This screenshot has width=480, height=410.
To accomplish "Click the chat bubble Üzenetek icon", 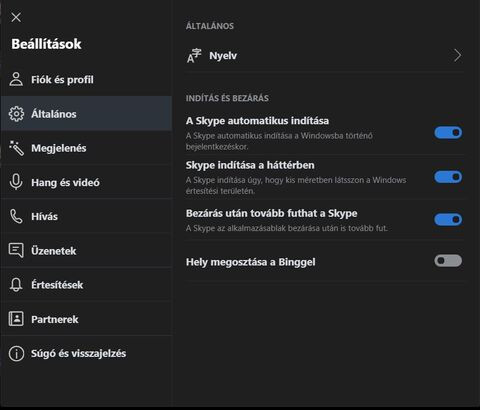I will [x=16, y=250].
